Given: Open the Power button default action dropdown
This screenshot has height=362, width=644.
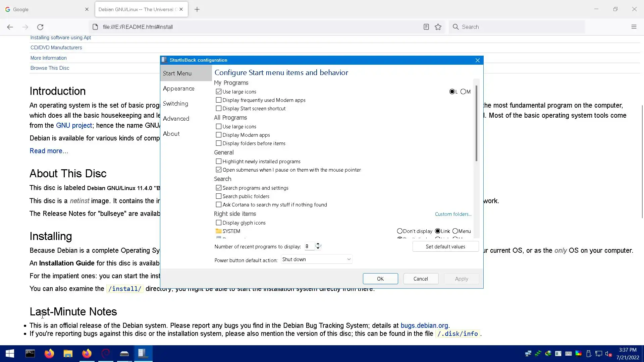Looking at the screenshot, I should pos(316,259).
